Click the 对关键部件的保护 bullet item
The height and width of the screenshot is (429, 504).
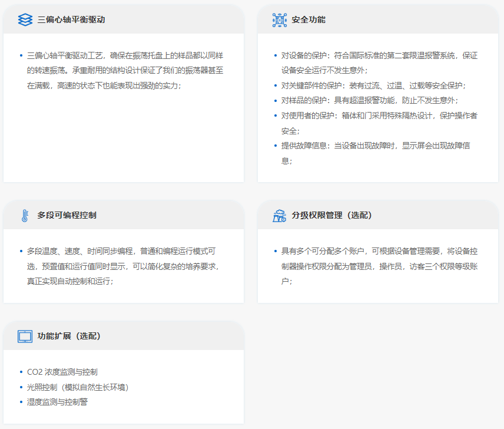pos(373,85)
